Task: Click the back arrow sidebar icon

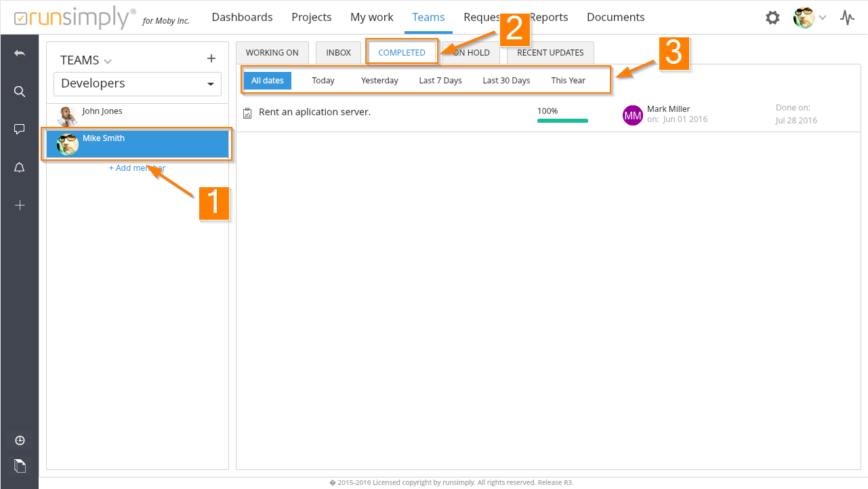Action: [20, 53]
